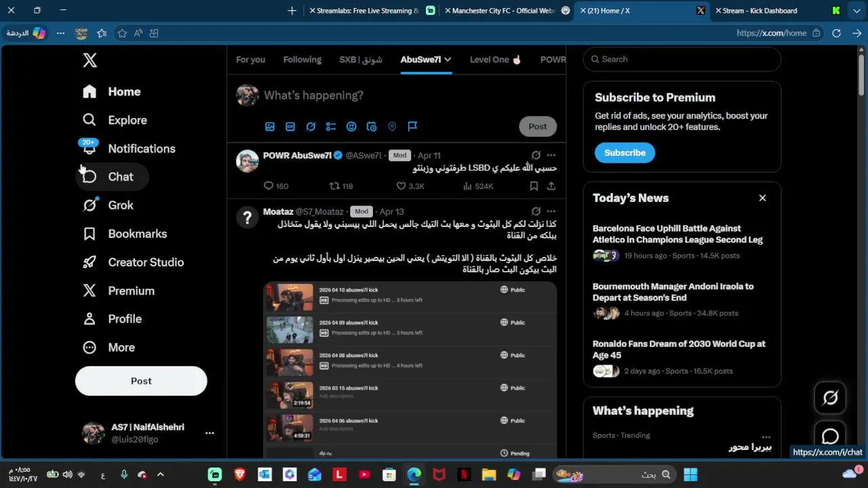Screen dimensions: 868x488
Task: Add page to favorites star icon
Action: tap(122, 33)
